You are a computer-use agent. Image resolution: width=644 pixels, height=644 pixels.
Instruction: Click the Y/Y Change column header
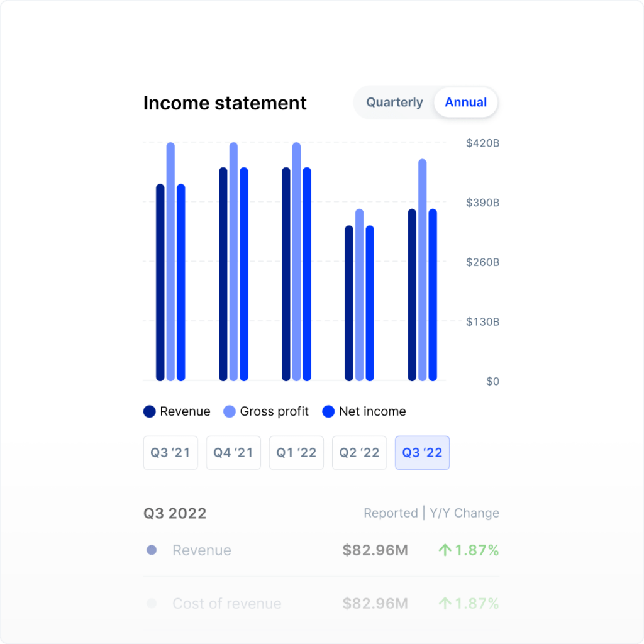click(464, 513)
